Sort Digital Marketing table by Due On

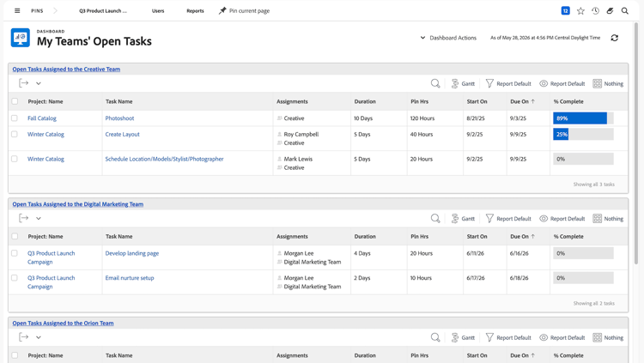click(x=522, y=237)
